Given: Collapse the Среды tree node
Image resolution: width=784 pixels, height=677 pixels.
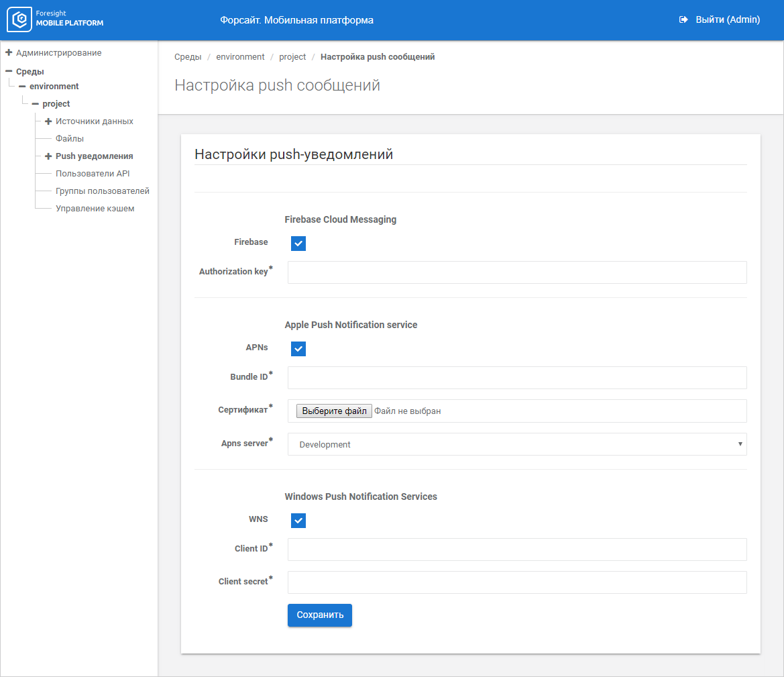Looking at the screenshot, I should (x=9, y=71).
